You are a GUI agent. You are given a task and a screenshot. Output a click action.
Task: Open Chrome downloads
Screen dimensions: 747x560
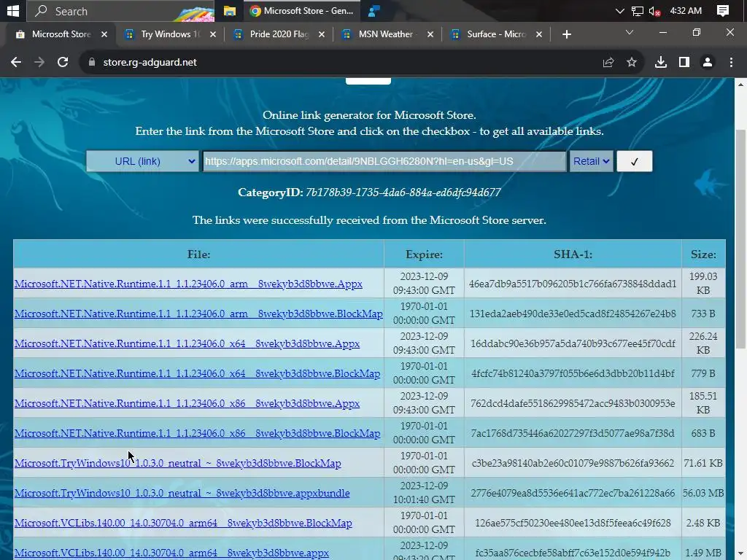tap(661, 63)
